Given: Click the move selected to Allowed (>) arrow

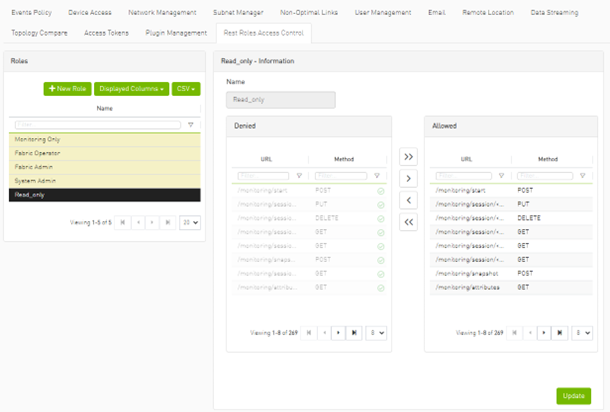Looking at the screenshot, I should coord(408,179).
